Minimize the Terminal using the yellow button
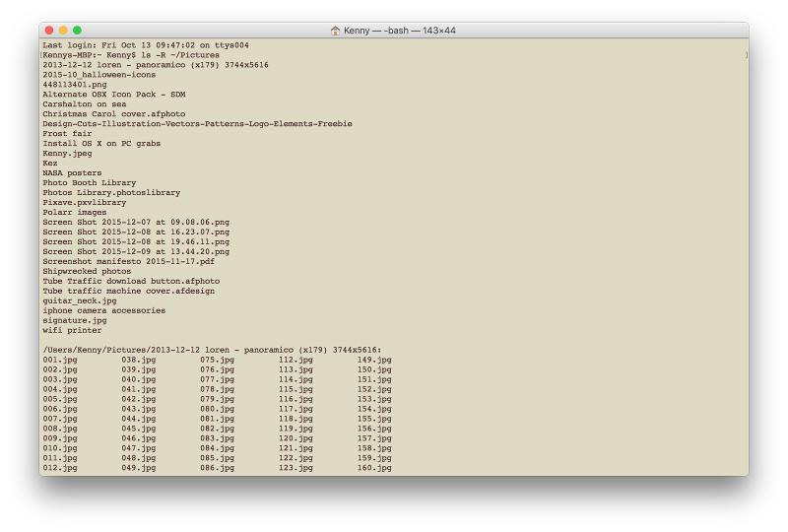The image size is (788, 532). [63, 31]
